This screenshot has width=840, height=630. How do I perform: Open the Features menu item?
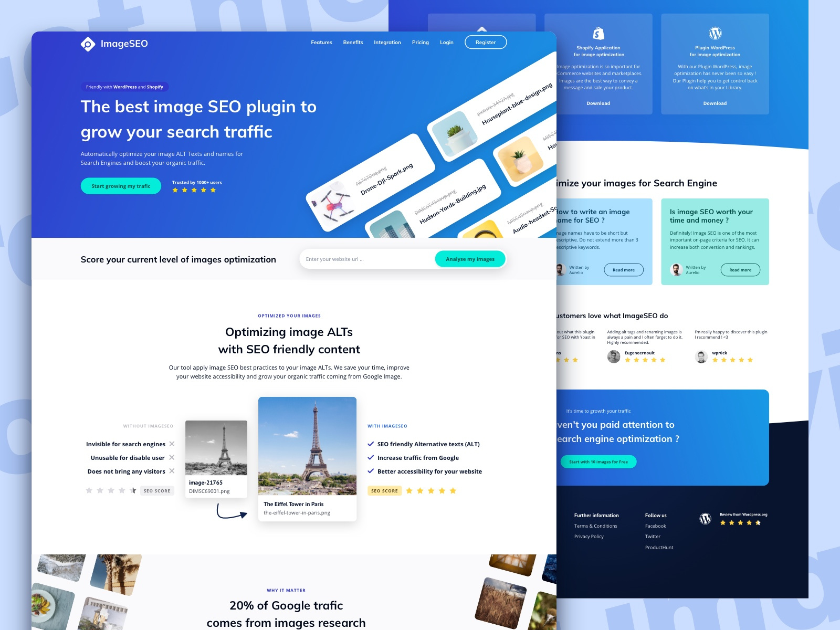pyautogui.click(x=321, y=43)
